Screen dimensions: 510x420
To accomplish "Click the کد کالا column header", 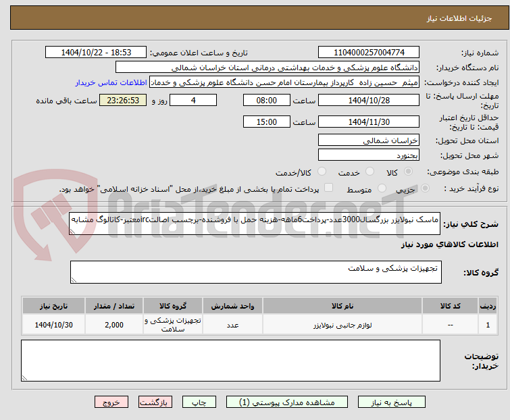I will [x=450, y=306].
